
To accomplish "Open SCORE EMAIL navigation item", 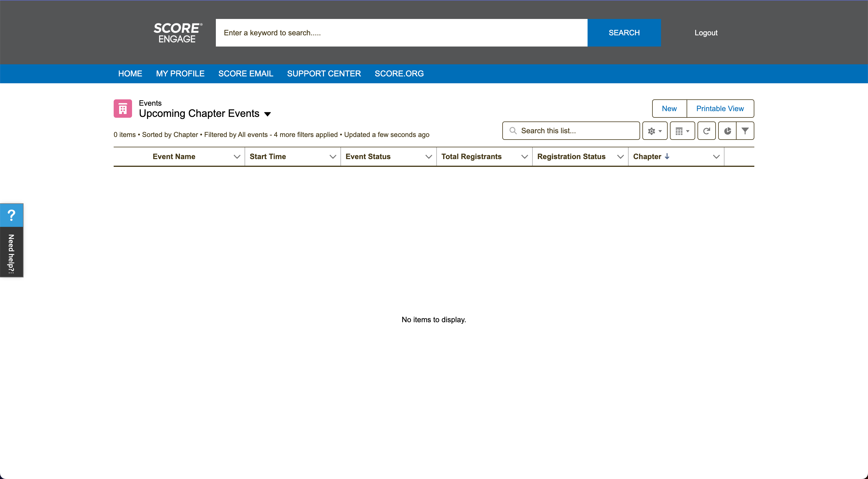I will point(246,74).
